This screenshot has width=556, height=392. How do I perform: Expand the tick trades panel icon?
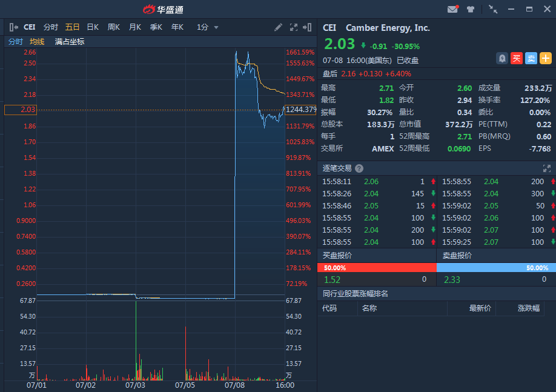pyautogui.click(x=547, y=168)
